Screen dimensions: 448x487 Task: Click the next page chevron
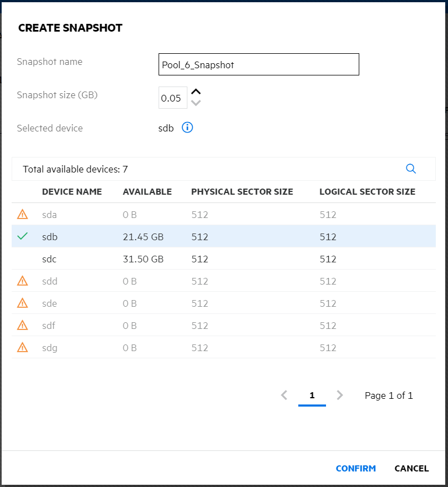pos(340,395)
